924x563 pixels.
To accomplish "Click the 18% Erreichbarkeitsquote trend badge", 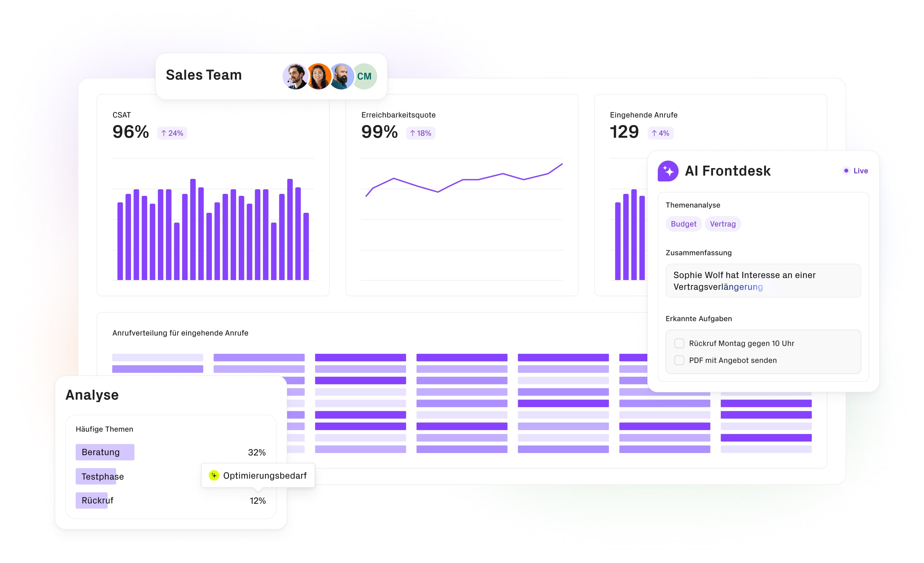I will click(x=420, y=133).
